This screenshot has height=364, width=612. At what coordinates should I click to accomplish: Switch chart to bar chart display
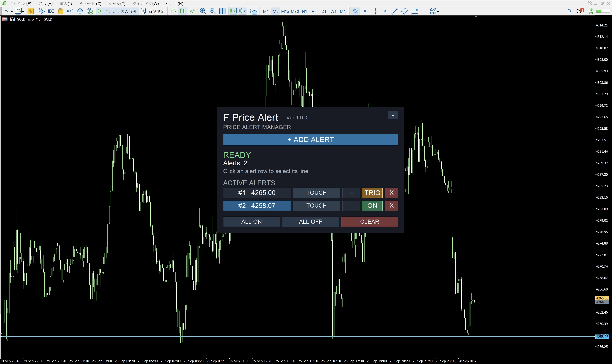[x=173, y=11]
